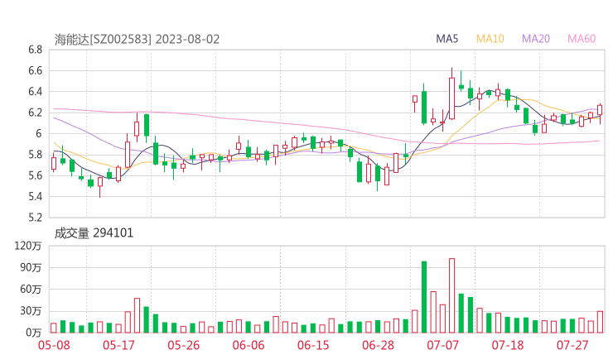This screenshot has height=364, width=613.
Task: Click the 90万 volume axis label
Action: [x=31, y=268]
